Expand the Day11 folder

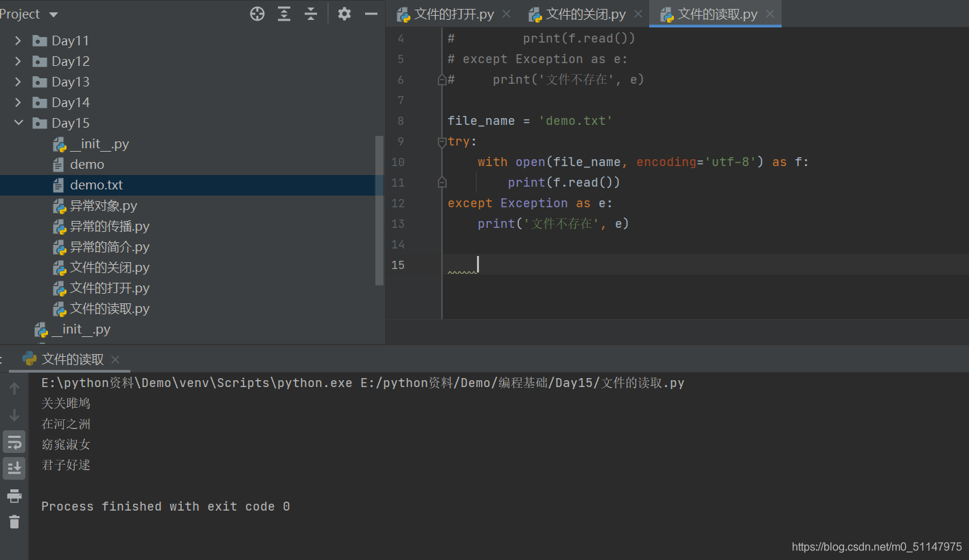(18, 41)
